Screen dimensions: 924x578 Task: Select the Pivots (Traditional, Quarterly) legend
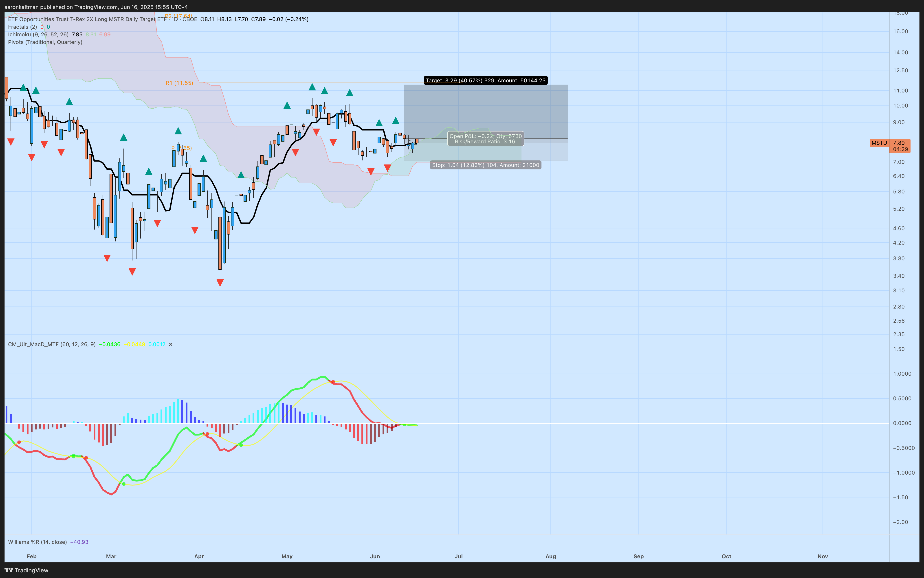[45, 42]
